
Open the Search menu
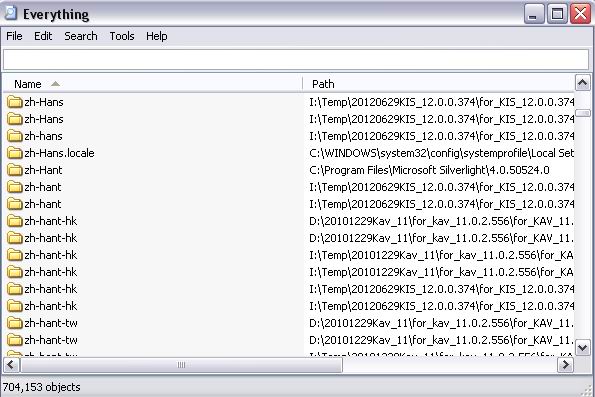[x=80, y=36]
